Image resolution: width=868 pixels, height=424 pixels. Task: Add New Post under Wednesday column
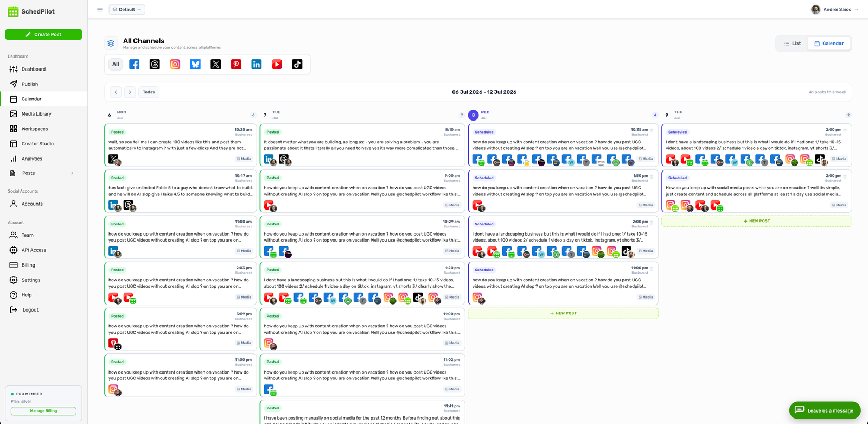(563, 313)
